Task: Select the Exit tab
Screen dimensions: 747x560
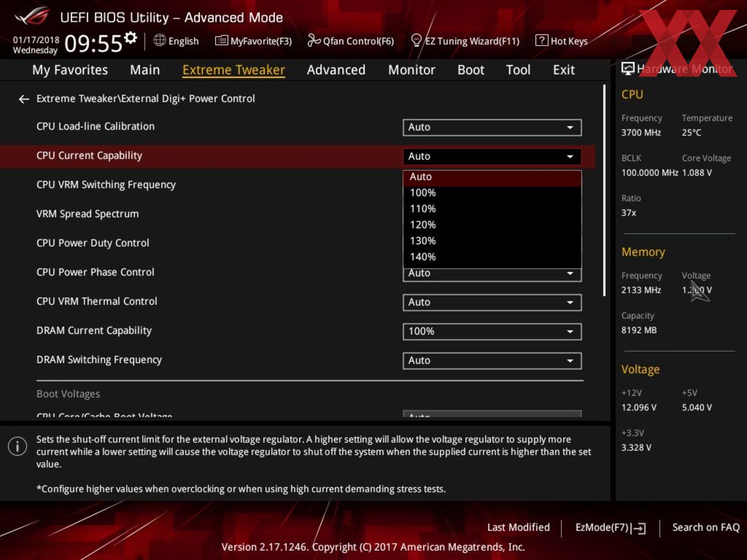Action: pyautogui.click(x=564, y=70)
